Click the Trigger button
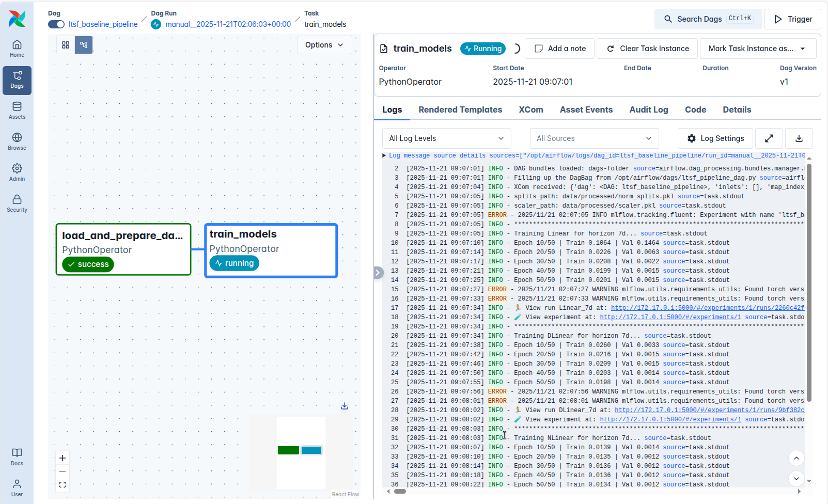The width and height of the screenshot is (828, 504). [793, 19]
